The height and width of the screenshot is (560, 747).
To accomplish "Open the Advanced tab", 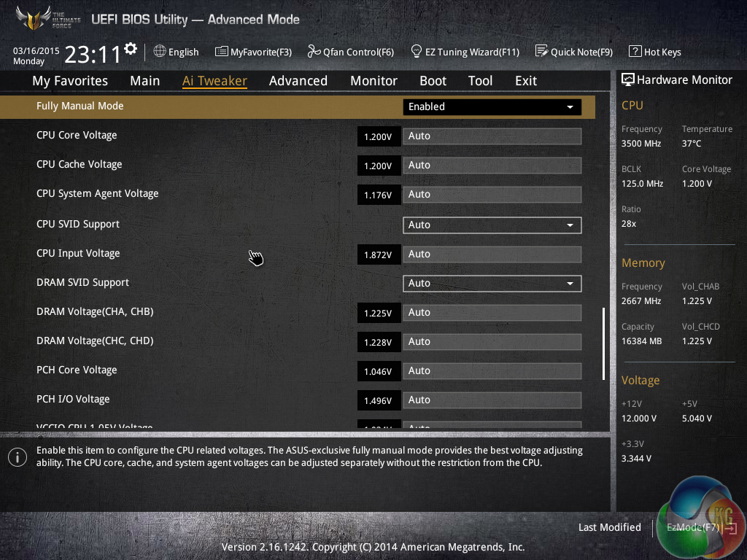I will click(298, 81).
